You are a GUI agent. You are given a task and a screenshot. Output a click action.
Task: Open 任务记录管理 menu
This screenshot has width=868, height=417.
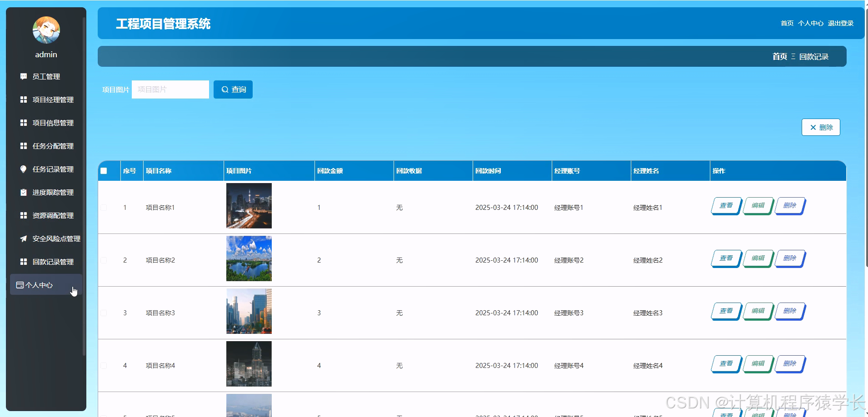coord(46,169)
